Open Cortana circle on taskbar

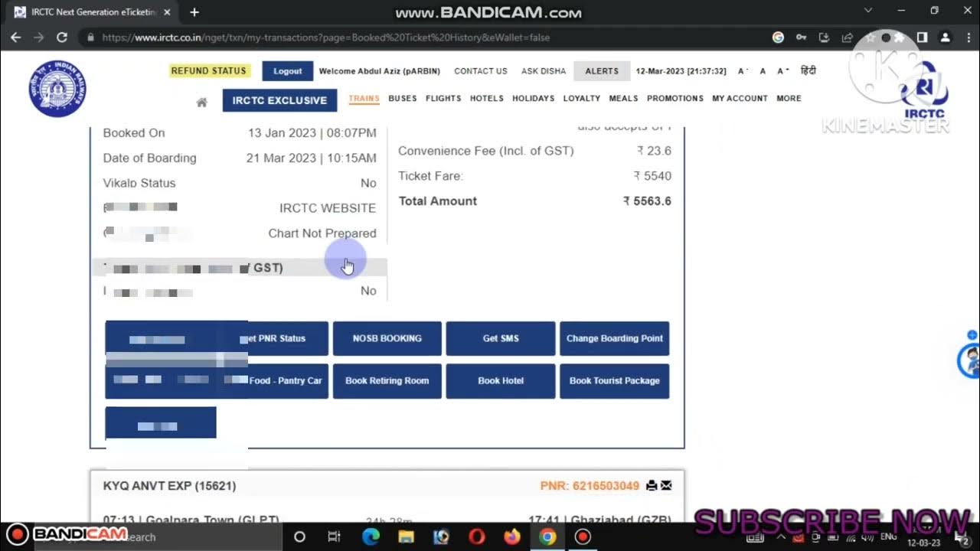click(299, 536)
